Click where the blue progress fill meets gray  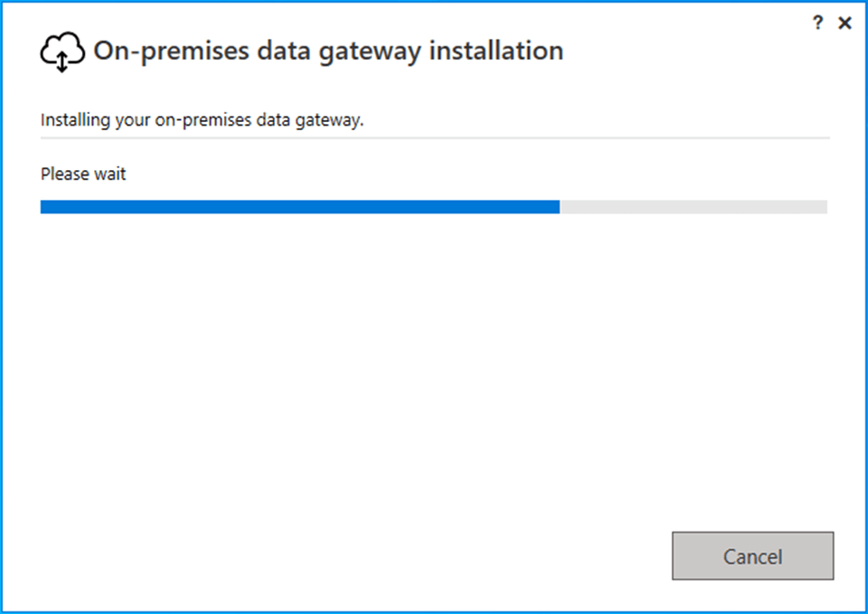[560, 207]
